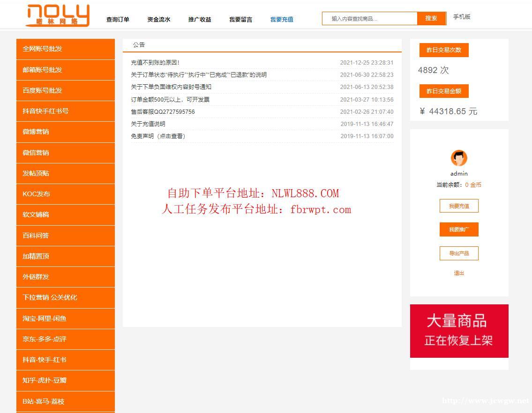The height and width of the screenshot is (413, 532).
Task: Switch to 手机版 link
Action: [x=462, y=17]
